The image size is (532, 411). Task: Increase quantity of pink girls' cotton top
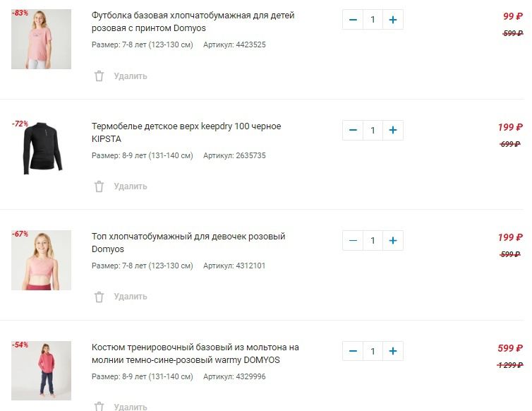point(393,240)
